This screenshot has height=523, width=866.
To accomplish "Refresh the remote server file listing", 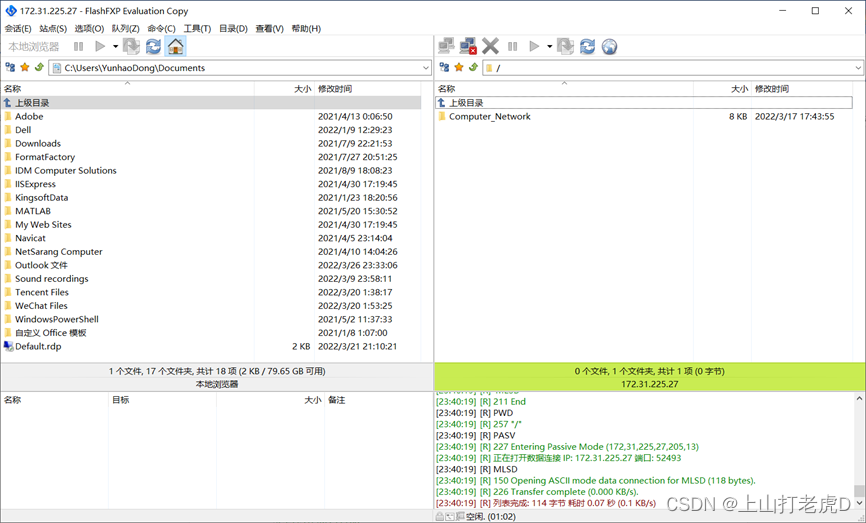I will point(587,47).
